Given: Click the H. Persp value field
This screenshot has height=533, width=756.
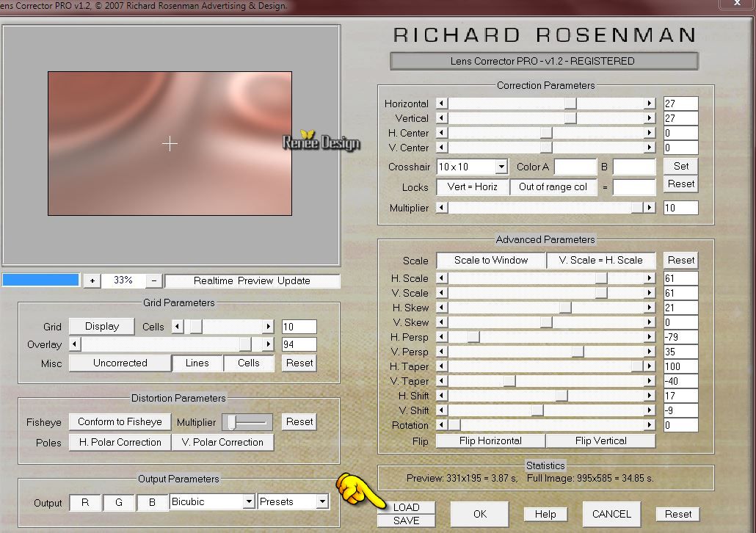Looking at the screenshot, I should point(681,337).
